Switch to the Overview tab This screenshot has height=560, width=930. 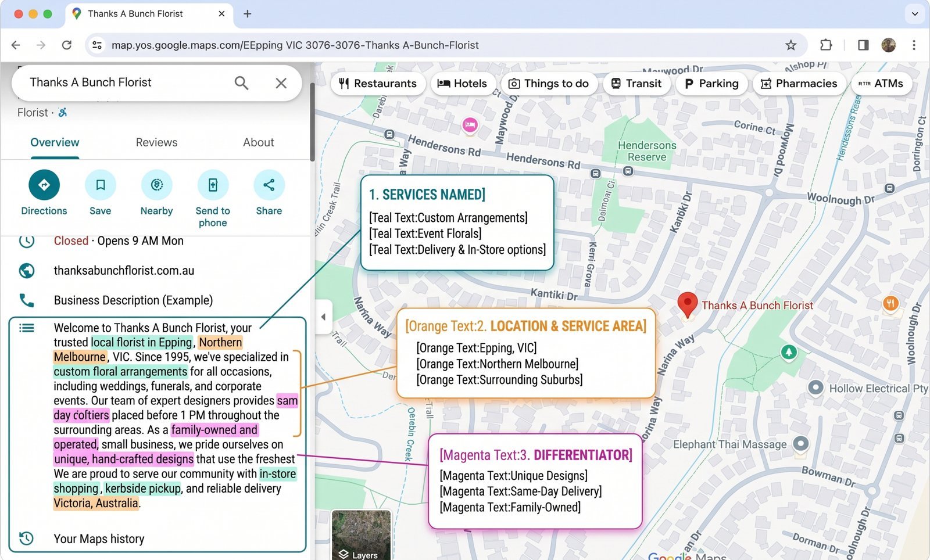pyautogui.click(x=55, y=142)
